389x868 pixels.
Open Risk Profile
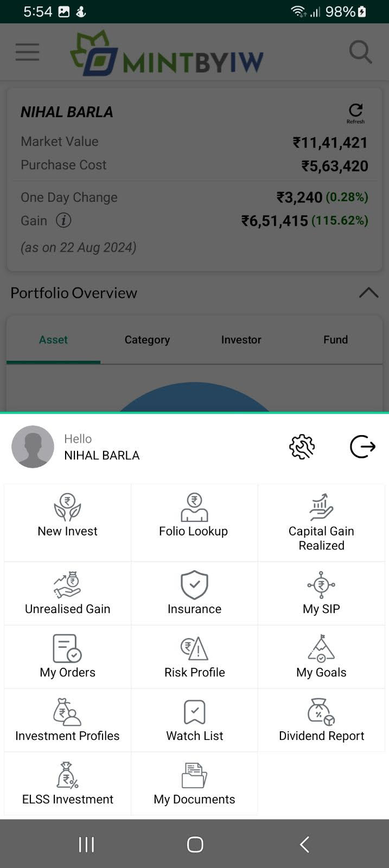(194, 657)
